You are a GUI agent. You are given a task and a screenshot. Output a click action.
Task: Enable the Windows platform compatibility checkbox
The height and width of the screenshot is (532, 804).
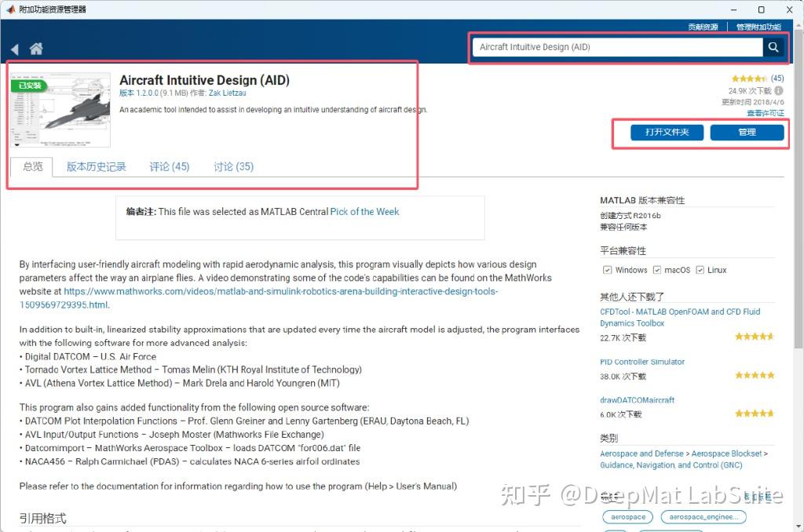tap(607, 269)
